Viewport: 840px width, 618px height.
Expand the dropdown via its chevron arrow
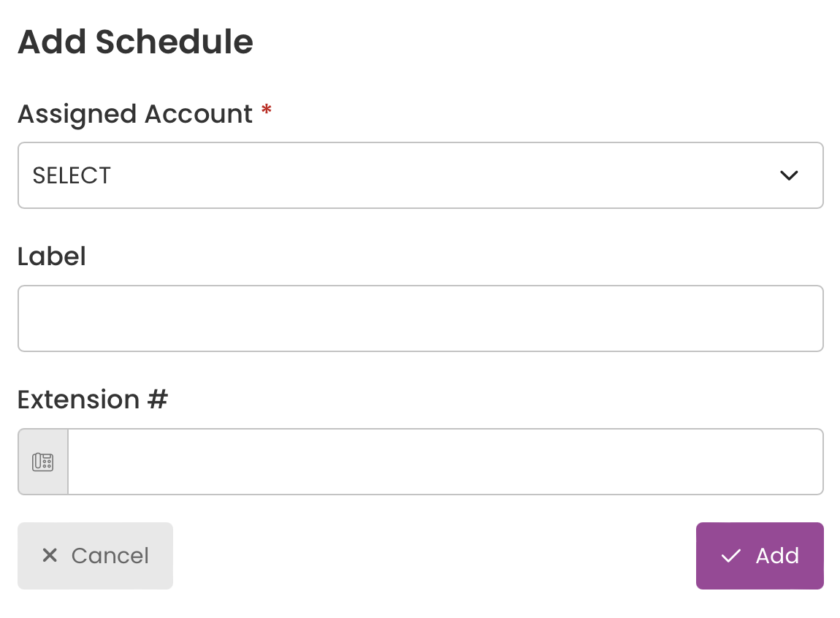coord(789,175)
